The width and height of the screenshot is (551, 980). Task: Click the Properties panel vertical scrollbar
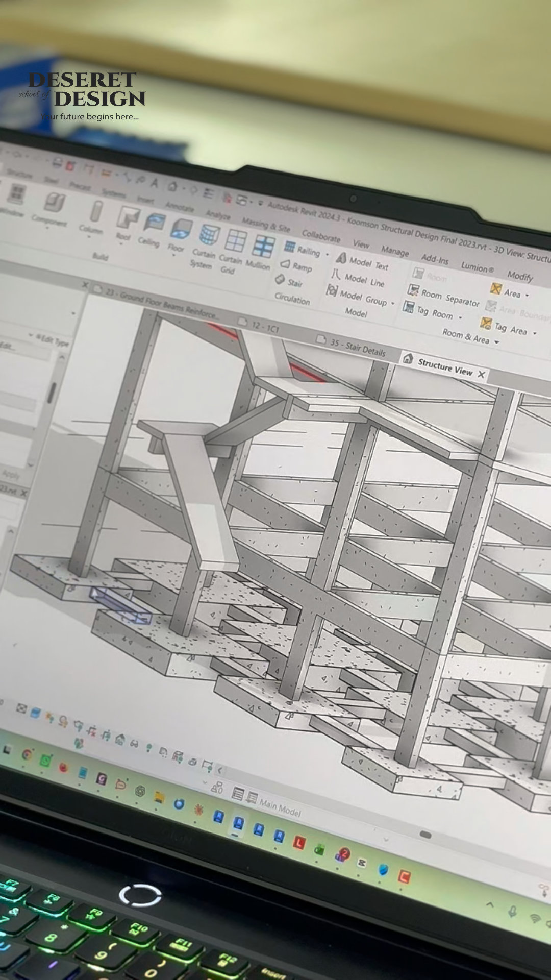[x=51, y=393]
